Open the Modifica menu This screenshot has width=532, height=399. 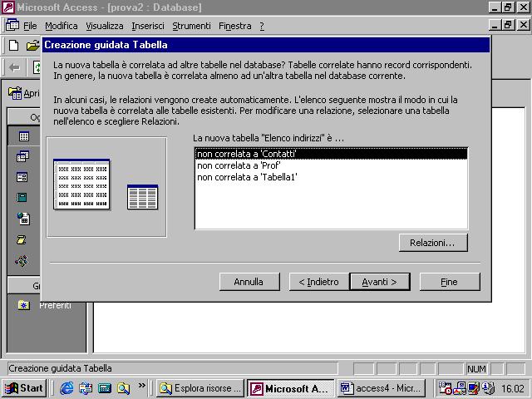pos(62,26)
